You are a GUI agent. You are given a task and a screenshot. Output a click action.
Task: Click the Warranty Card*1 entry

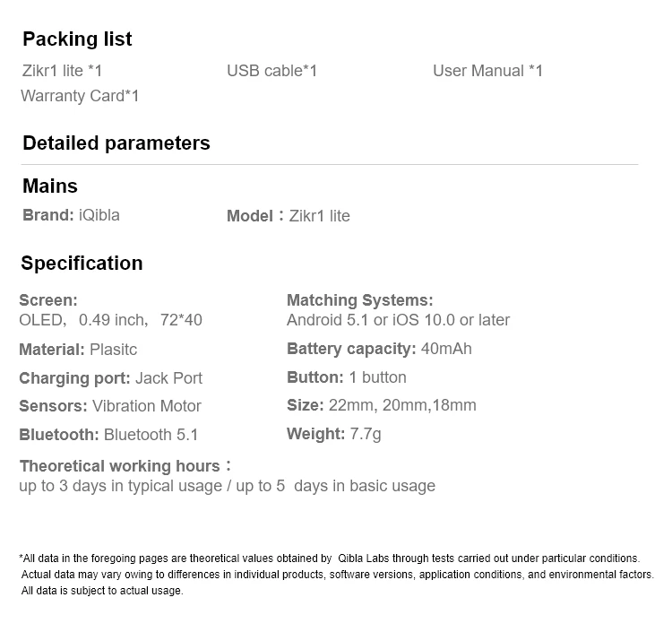pos(80,96)
